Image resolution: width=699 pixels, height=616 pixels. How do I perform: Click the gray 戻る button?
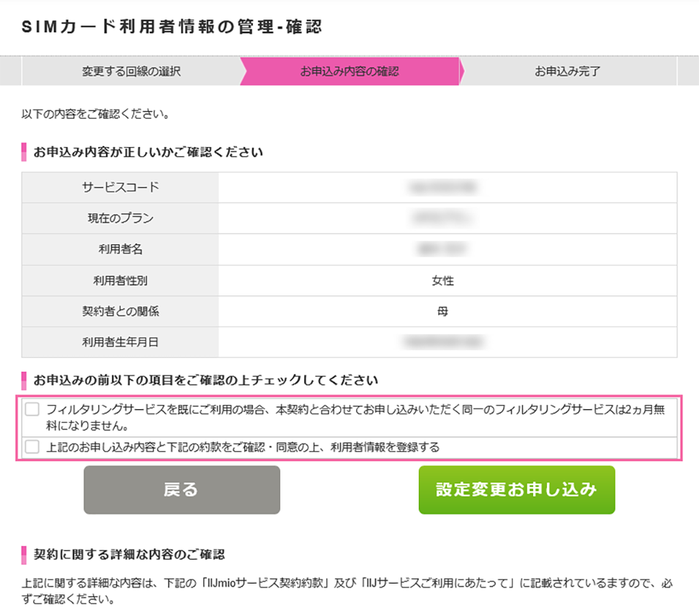[x=182, y=490]
